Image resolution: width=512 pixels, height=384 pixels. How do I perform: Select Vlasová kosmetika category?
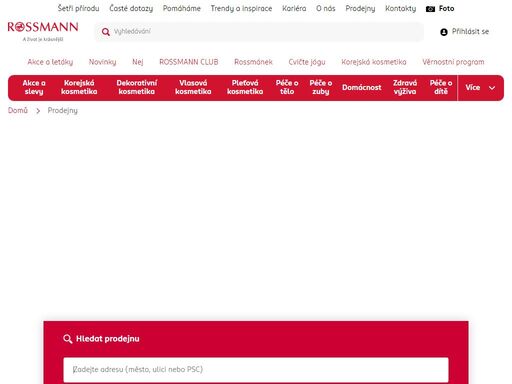[193, 87]
